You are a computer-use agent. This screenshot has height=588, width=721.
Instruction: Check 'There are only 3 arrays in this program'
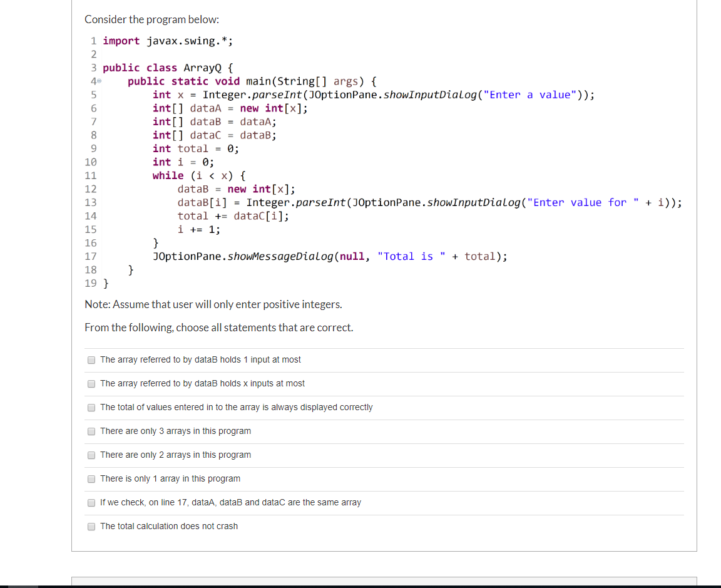(91, 431)
